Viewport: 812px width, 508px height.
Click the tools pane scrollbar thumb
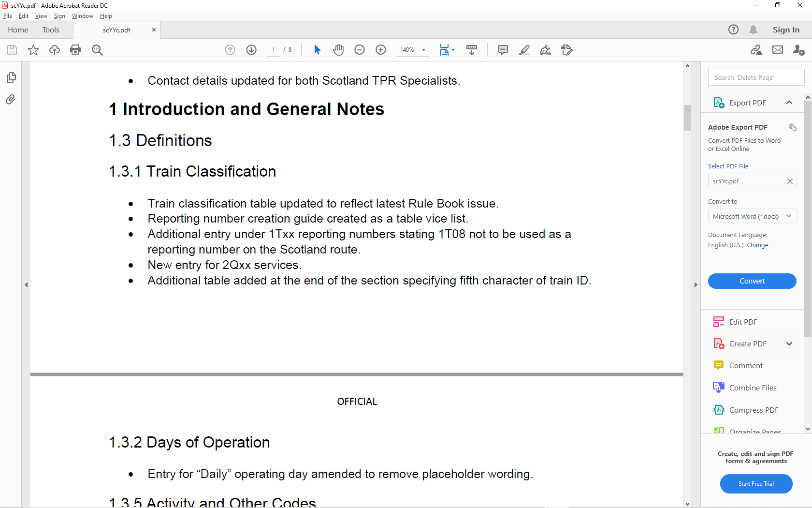808,219
